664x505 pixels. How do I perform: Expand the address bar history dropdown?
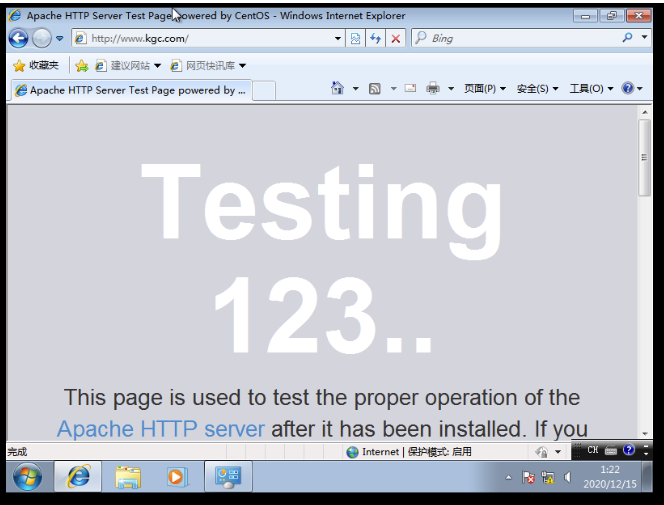click(338, 39)
